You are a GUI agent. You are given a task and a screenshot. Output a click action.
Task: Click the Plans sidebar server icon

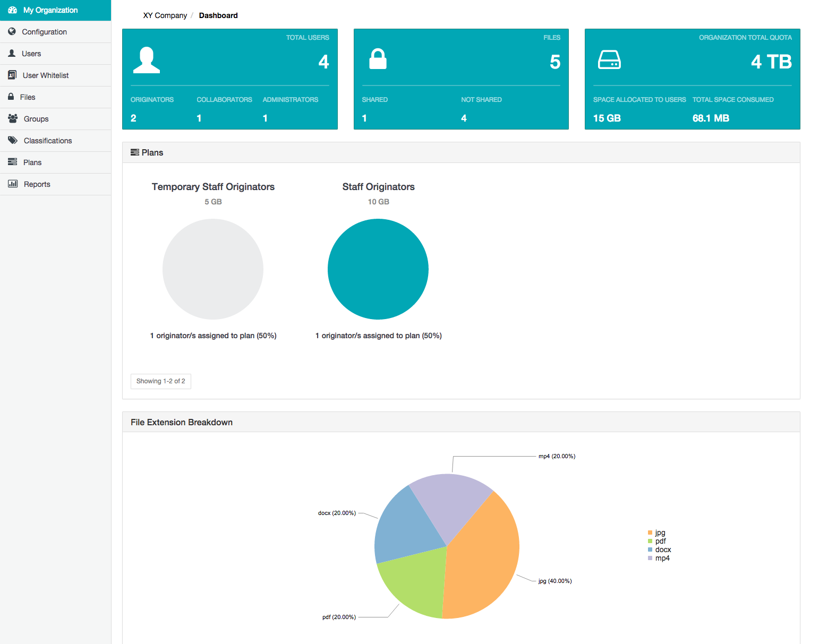12,162
